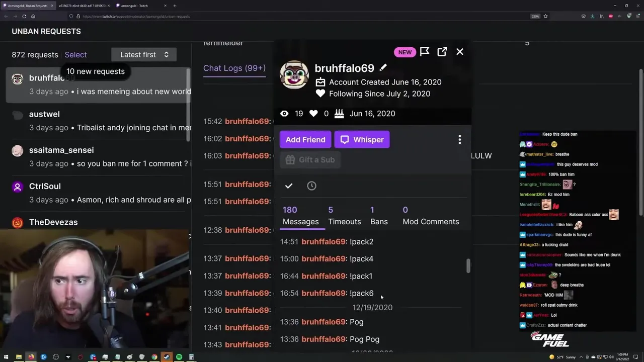Open the Latest first sort dropdown

point(144,55)
